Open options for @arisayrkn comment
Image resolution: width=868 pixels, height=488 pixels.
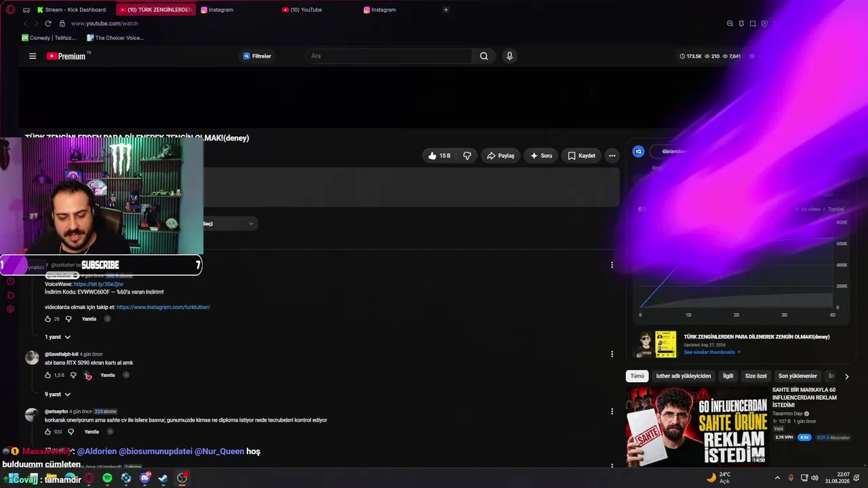612,411
